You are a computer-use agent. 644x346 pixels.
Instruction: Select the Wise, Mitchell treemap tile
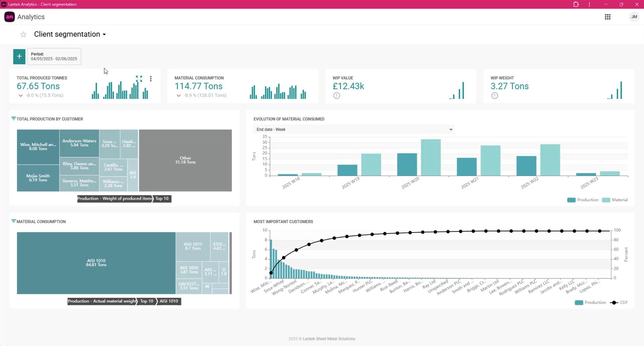click(x=38, y=147)
